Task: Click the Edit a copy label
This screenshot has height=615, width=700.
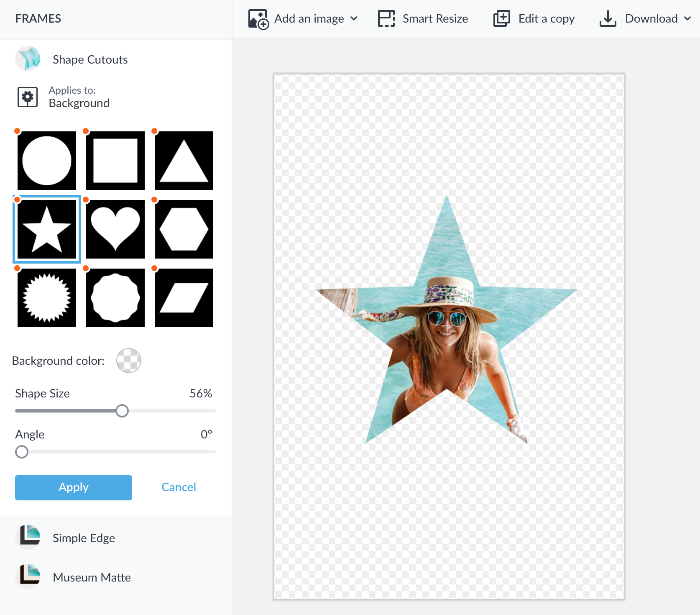Action: 547,19
